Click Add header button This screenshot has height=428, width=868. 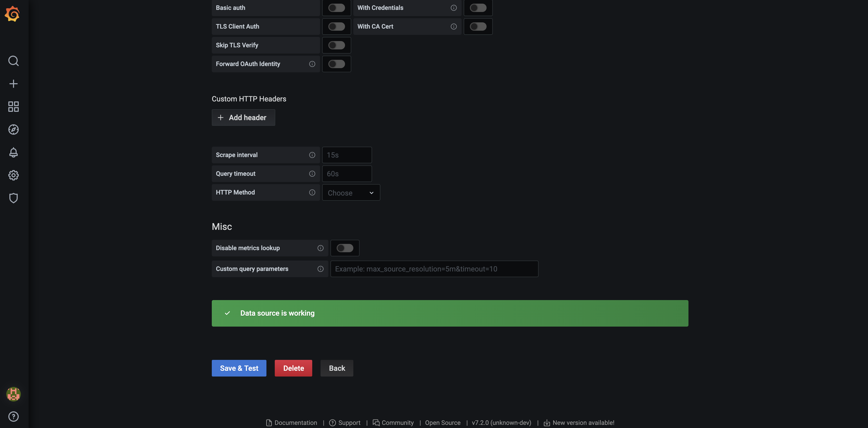(x=243, y=118)
